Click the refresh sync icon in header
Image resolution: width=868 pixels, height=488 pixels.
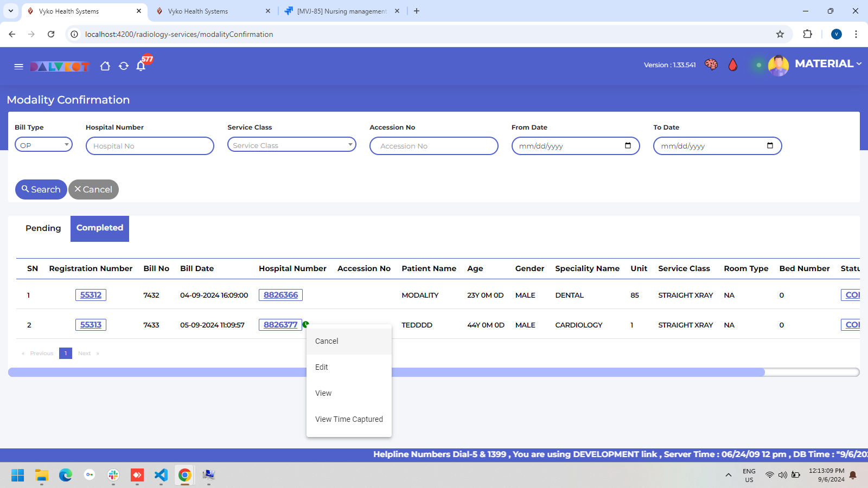tap(124, 66)
